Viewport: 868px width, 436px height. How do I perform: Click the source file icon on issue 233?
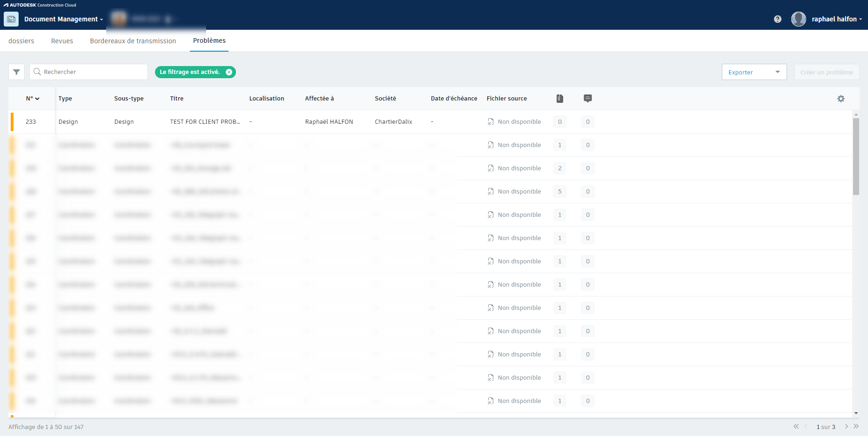pos(490,121)
